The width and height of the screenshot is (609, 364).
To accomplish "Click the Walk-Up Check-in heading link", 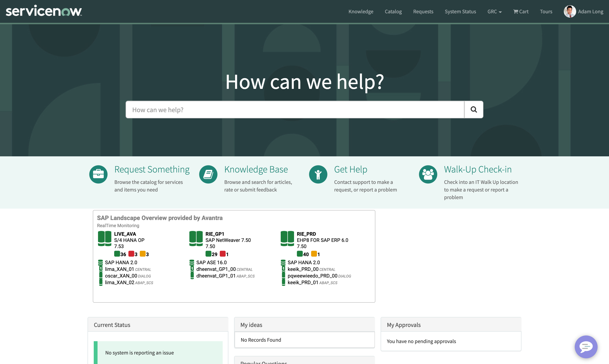I will pos(478,169).
